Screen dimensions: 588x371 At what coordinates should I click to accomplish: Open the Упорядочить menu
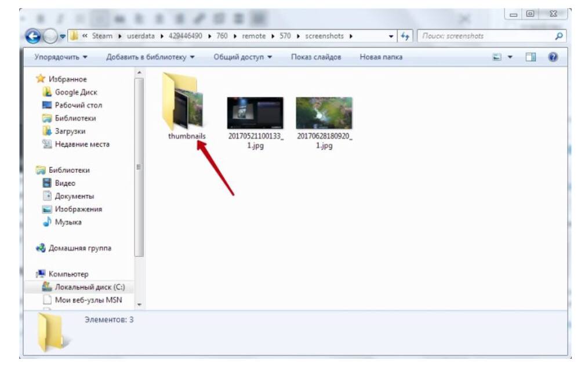(x=61, y=57)
